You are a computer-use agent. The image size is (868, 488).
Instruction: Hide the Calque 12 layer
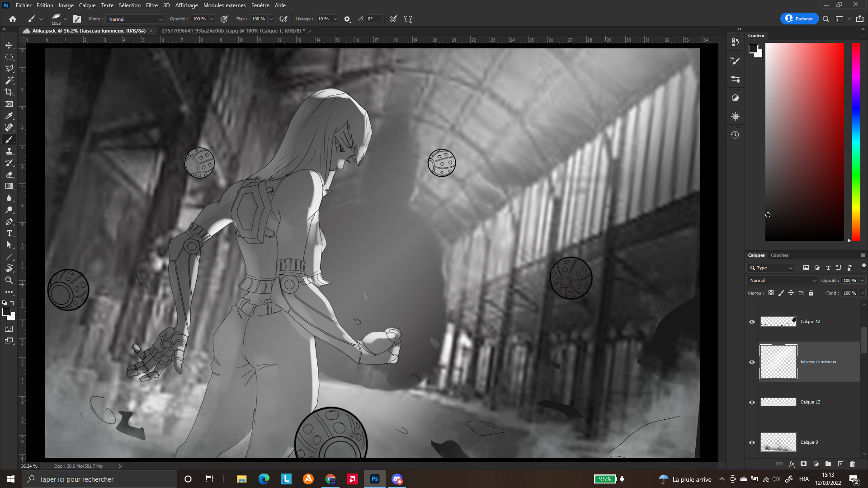click(x=752, y=322)
